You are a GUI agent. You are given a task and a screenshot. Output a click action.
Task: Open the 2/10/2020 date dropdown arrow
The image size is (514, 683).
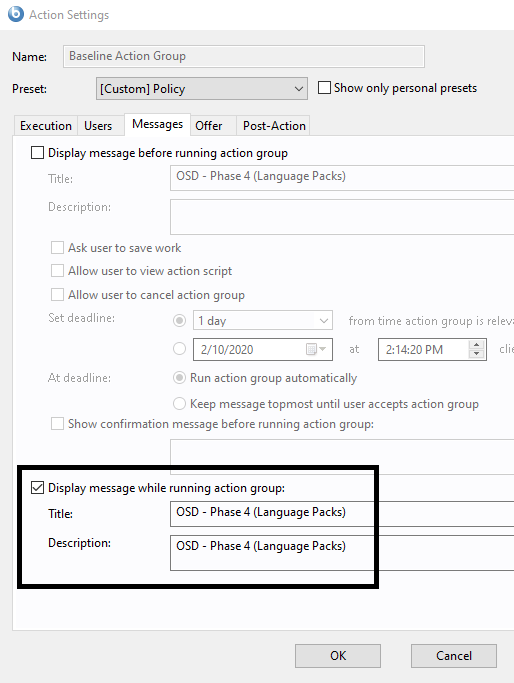(x=323, y=349)
